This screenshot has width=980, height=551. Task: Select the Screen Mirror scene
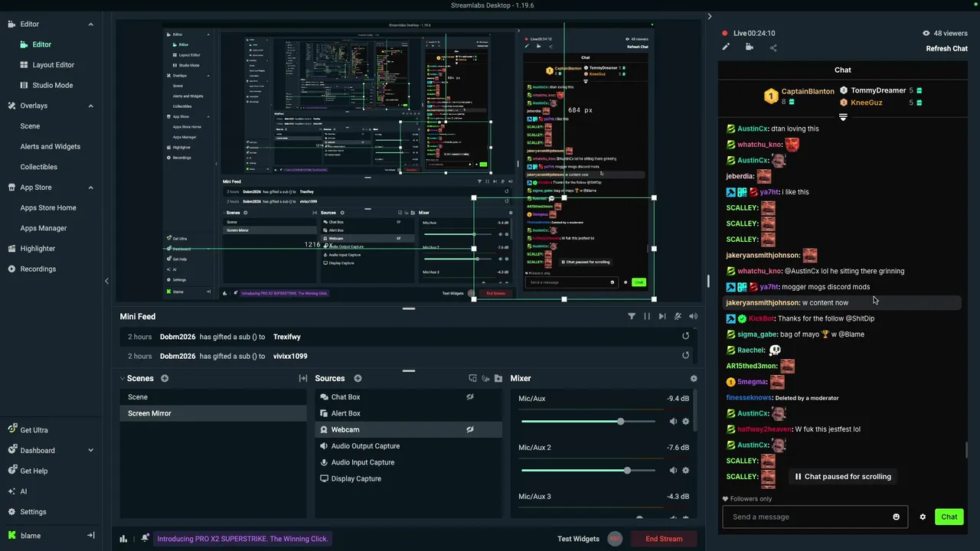(x=213, y=413)
